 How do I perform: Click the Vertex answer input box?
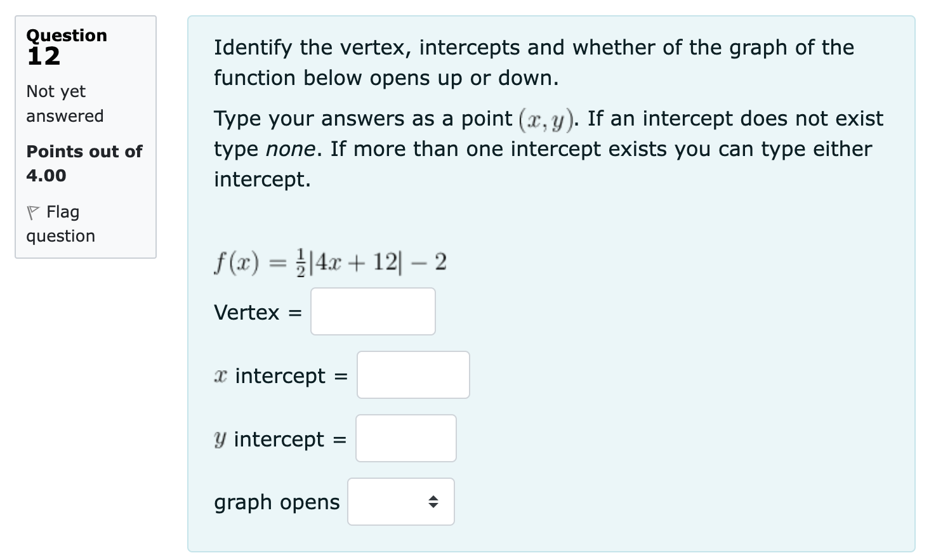[372, 311]
